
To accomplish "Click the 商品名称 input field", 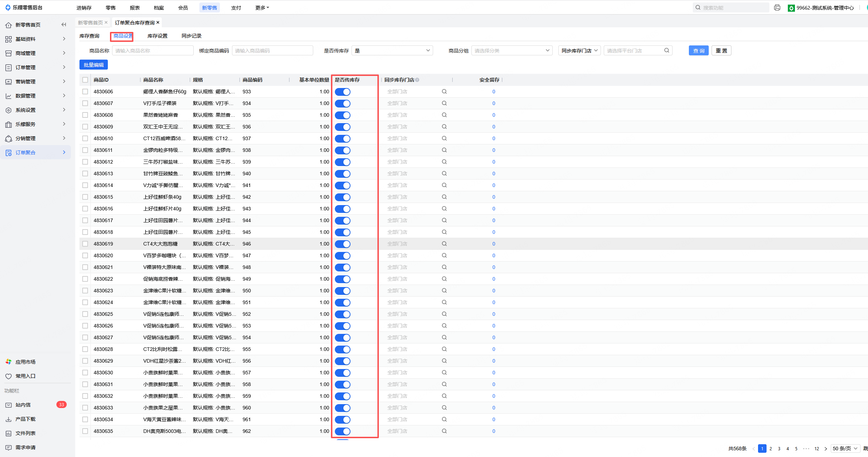I will click(153, 50).
